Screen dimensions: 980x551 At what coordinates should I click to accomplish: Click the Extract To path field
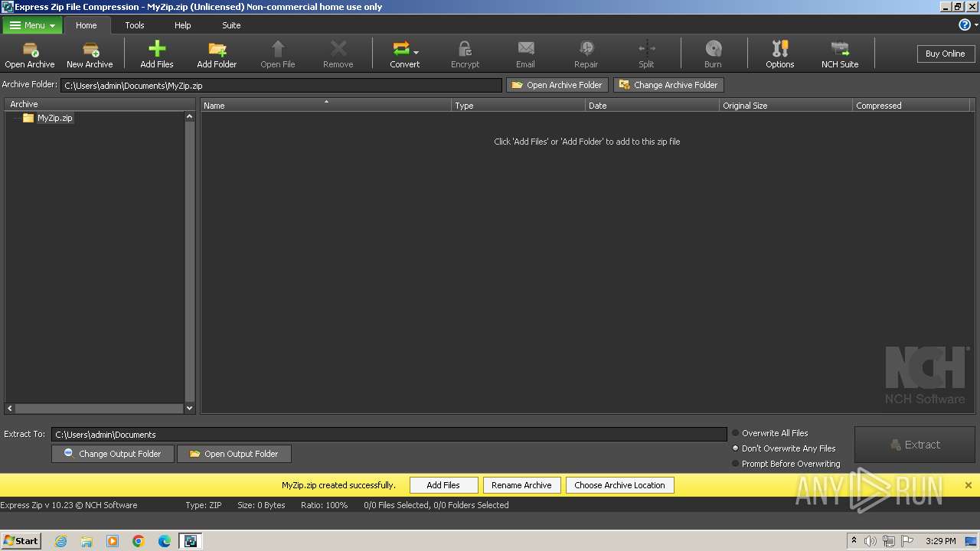(389, 434)
